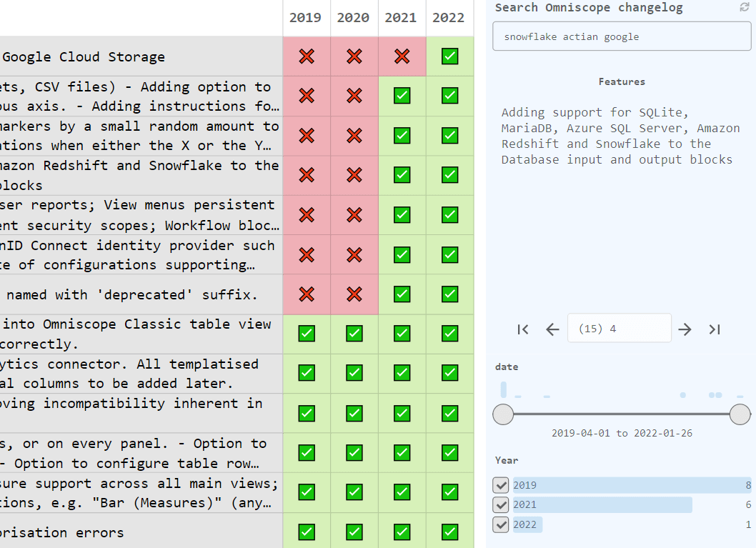The height and width of the screenshot is (548, 756).
Task: Uncheck the 2019 year checkbox
Action: tap(501, 485)
